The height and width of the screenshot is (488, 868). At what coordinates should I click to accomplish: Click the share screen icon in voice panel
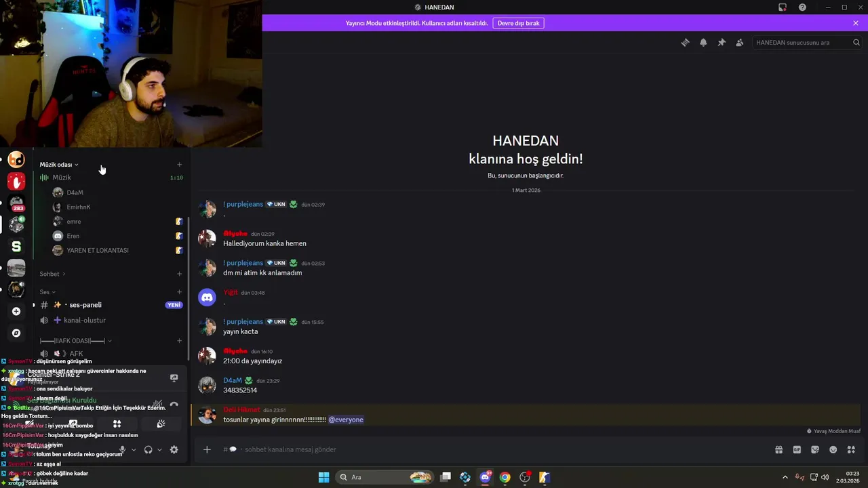73,424
